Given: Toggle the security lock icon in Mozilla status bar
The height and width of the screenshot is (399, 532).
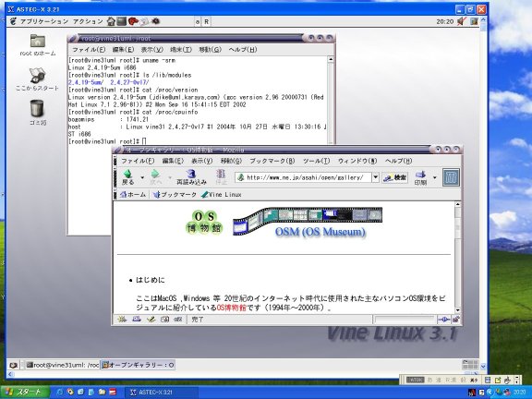Looking at the screenshot, I should (x=456, y=320).
